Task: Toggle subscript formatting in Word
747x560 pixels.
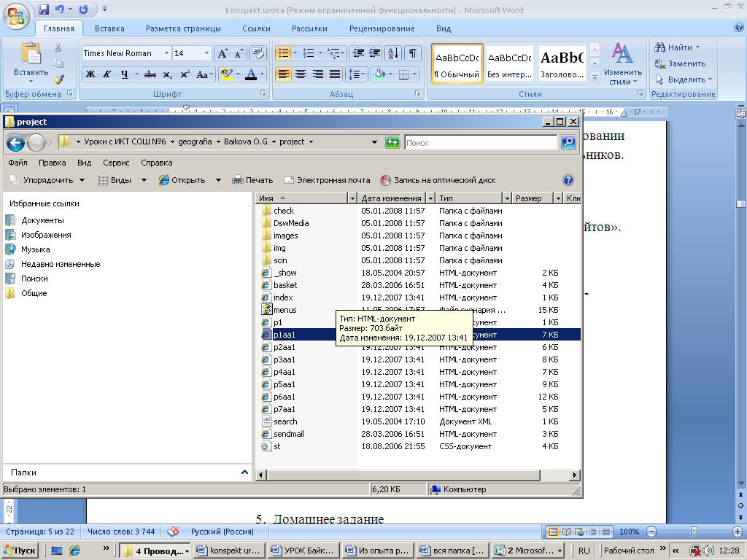Action: (x=167, y=74)
